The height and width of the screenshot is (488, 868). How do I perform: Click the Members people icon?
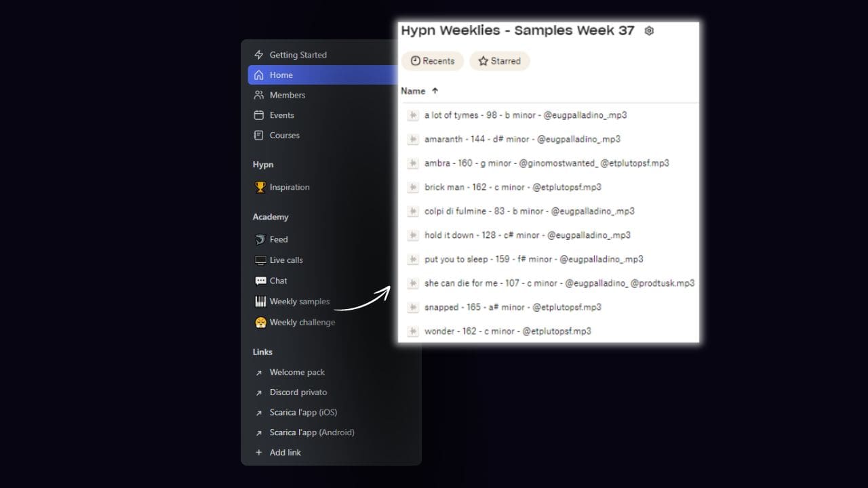click(258, 95)
